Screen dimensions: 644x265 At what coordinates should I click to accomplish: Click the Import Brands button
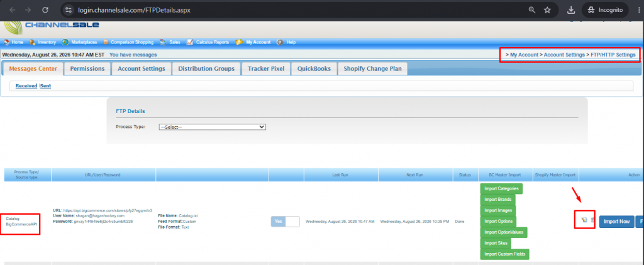(498, 199)
